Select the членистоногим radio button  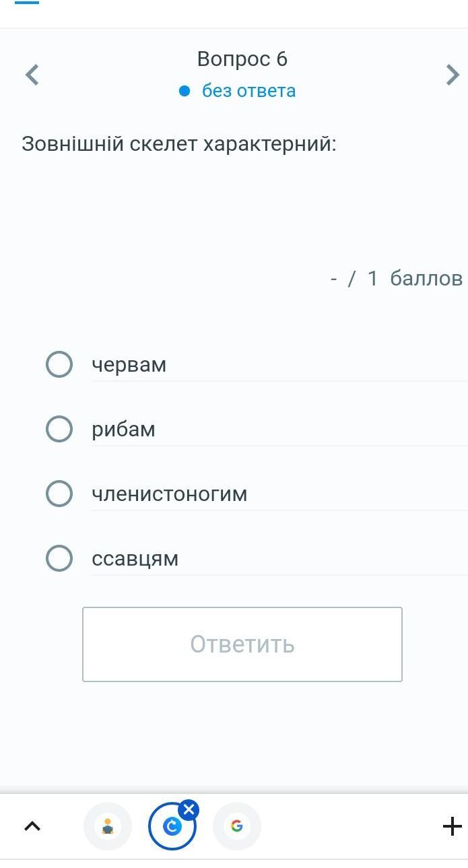click(x=59, y=494)
